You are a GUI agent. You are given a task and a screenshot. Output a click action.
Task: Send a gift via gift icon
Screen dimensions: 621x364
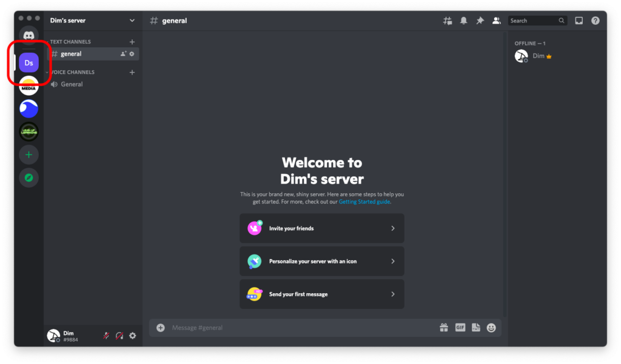point(444,328)
